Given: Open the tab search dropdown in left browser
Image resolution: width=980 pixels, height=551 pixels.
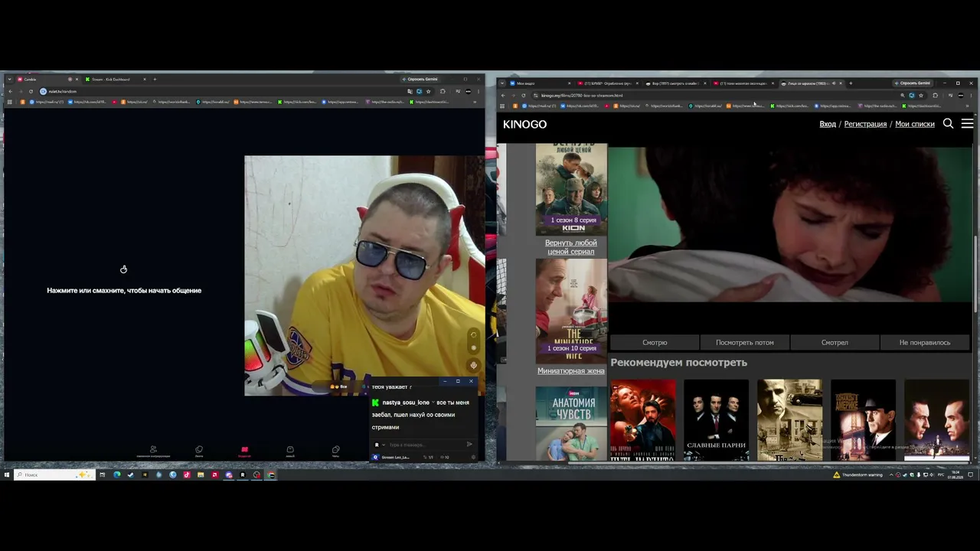Looking at the screenshot, I should click(x=9, y=79).
